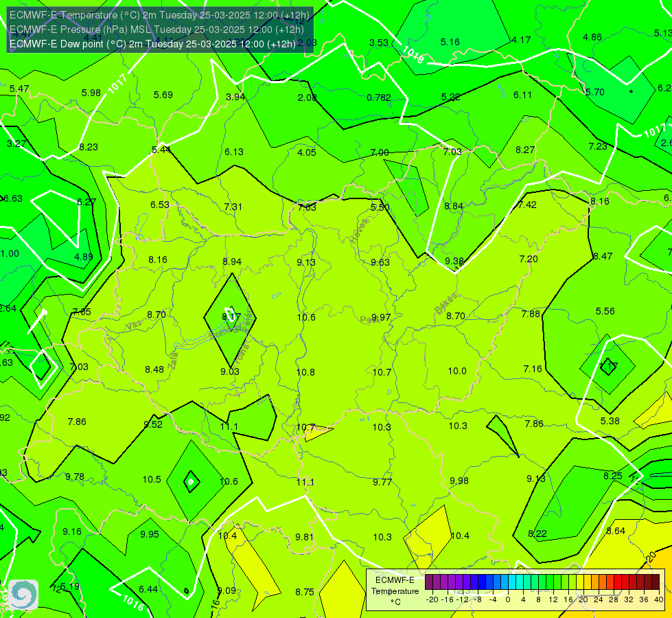Image resolution: width=672 pixels, height=618 pixels.
Task: Click the grid value 9.52
Action: (153, 424)
